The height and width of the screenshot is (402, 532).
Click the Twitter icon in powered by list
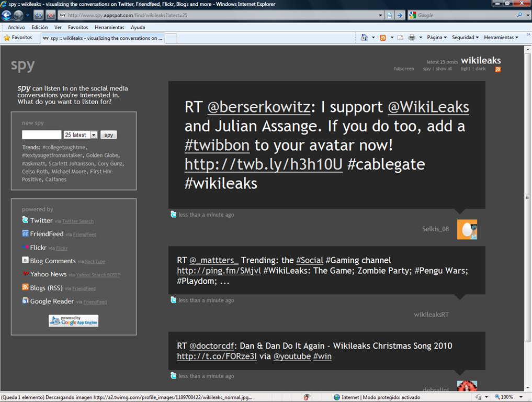pos(25,220)
